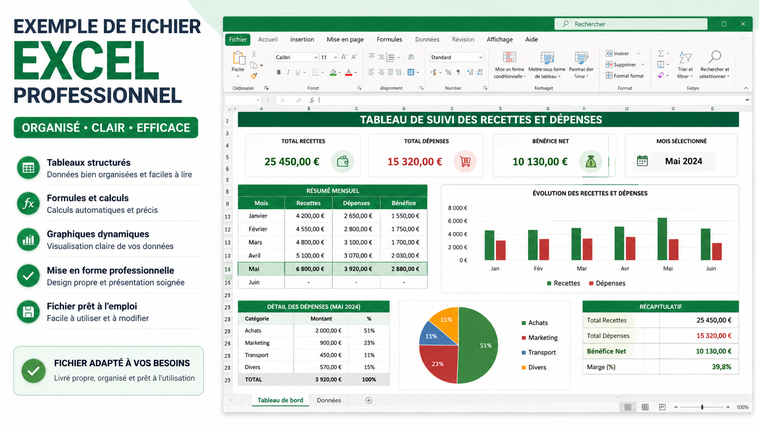Click the Name Box field

[243, 100]
